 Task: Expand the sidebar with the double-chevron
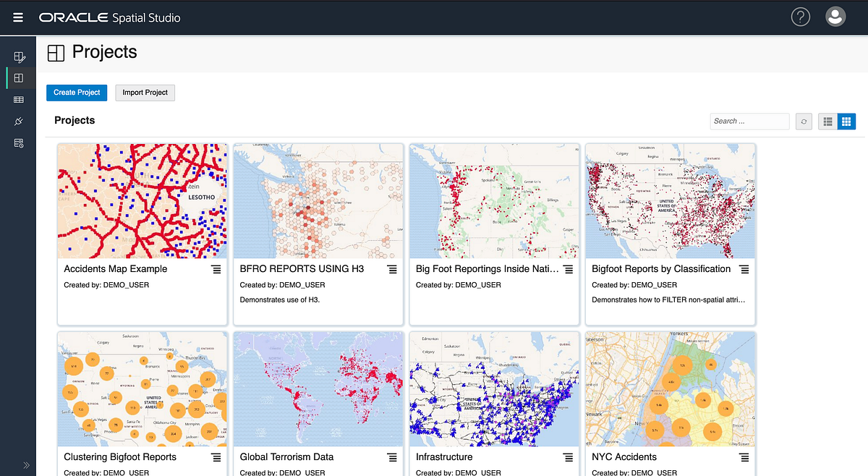(26, 465)
